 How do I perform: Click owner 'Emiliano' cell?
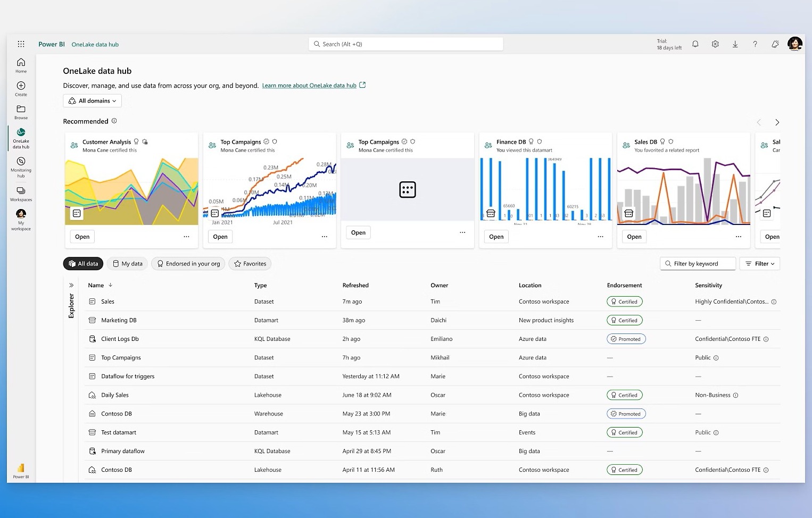click(442, 339)
